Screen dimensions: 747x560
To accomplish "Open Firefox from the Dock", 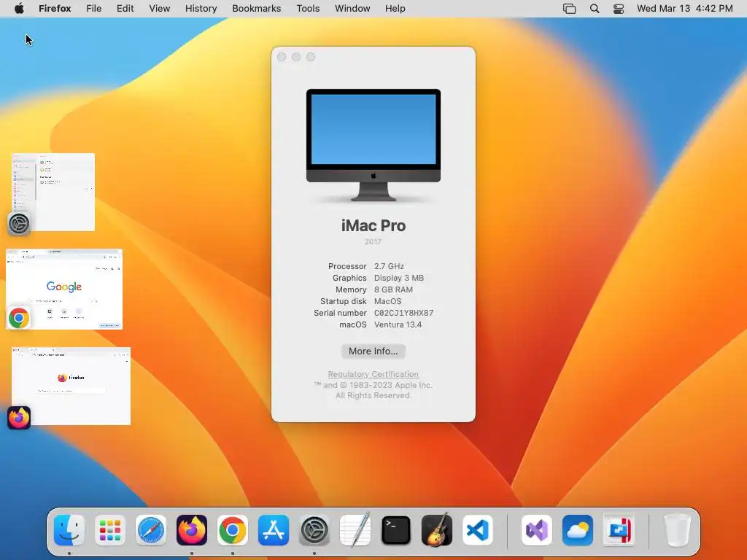I will pos(192,530).
